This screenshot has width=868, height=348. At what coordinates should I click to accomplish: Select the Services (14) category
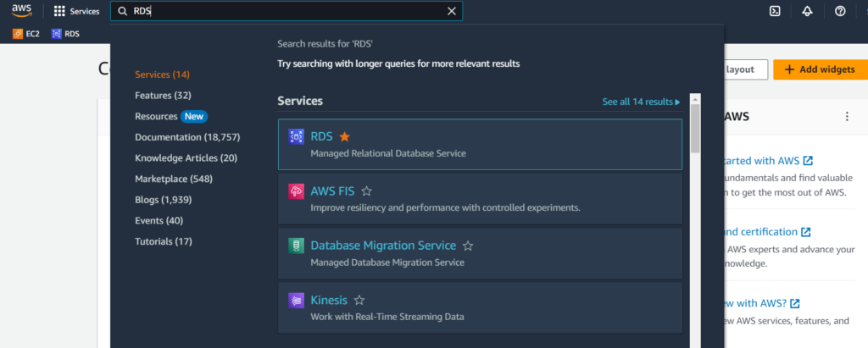[x=162, y=75]
